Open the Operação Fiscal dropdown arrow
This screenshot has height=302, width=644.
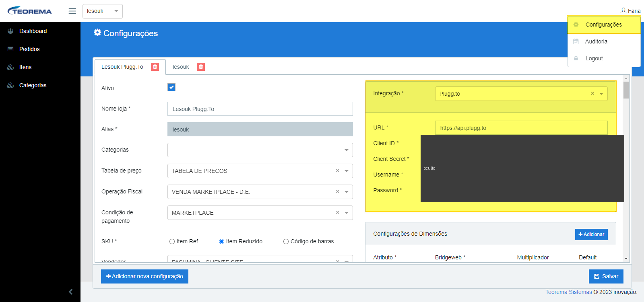point(347,192)
